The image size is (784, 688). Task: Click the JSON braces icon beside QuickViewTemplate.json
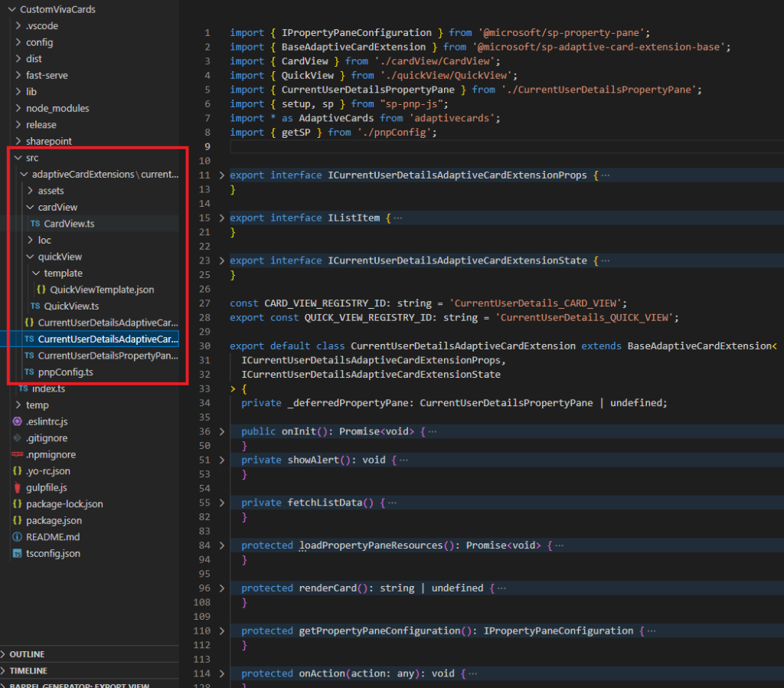pyautogui.click(x=41, y=290)
